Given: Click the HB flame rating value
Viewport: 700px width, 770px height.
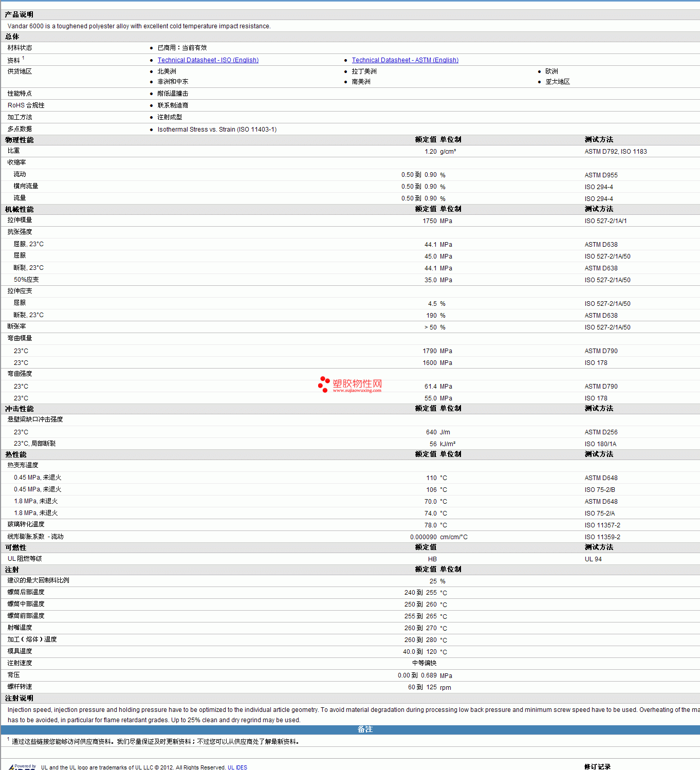Looking at the screenshot, I should [x=432, y=559].
